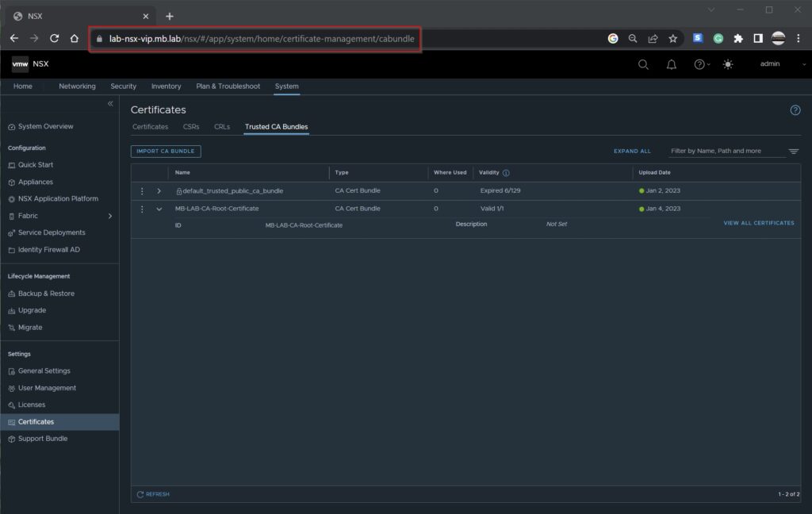Click the NSX search magnifier icon
The width and height of the screenshot is (812, 514).
click(x=643, y=64)
